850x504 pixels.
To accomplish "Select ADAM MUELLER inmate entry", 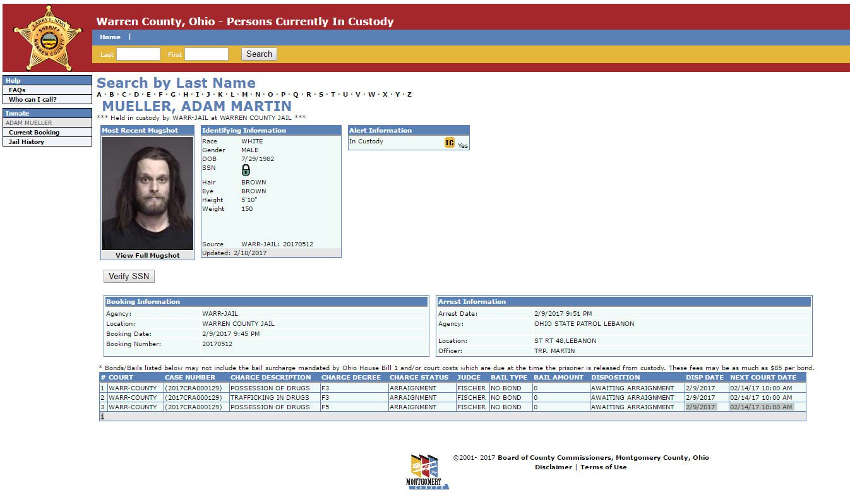I will (x=29, y=123).
